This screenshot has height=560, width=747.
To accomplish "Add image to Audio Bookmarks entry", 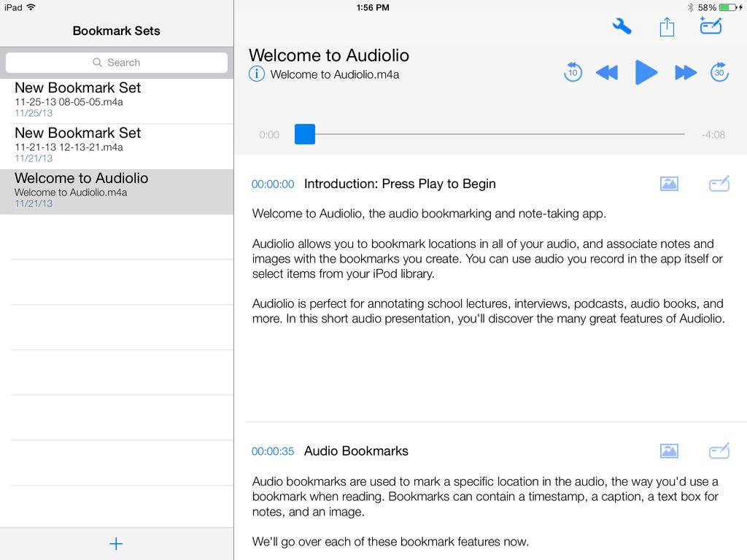I will 669,451.
